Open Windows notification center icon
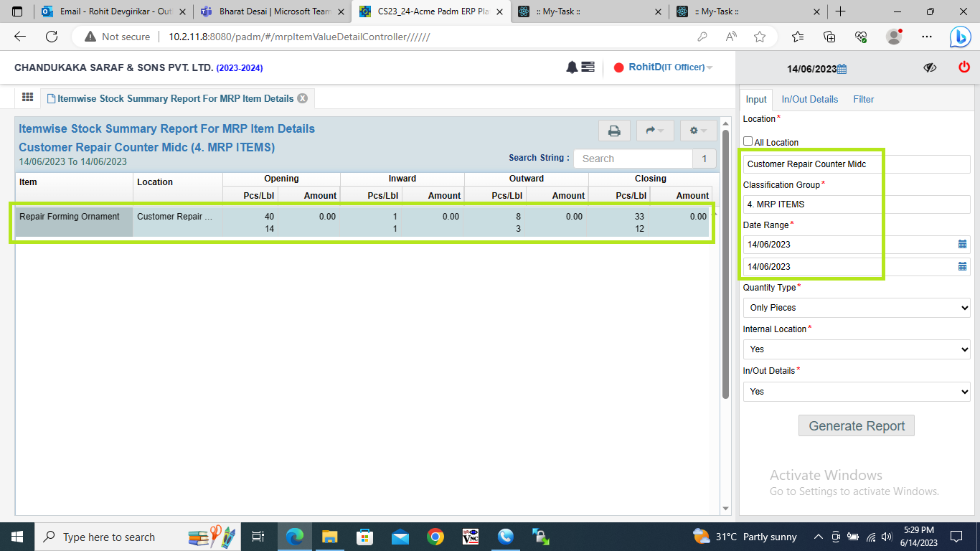This screenshot has width=980, height=551. [x=956, y=537]
